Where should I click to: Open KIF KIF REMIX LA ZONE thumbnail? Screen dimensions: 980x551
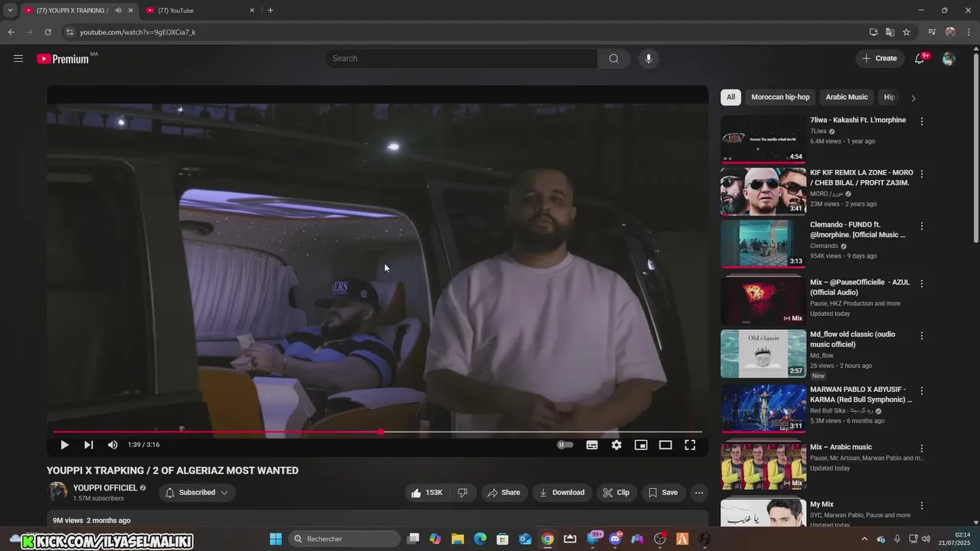point(763,191)
